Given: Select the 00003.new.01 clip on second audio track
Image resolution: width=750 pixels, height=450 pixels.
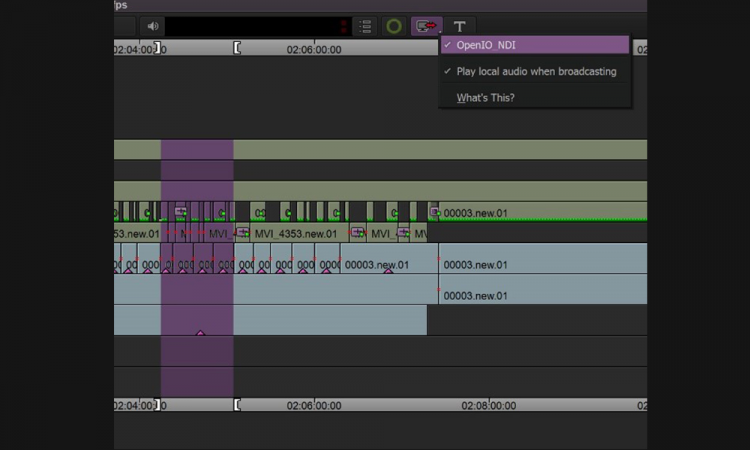Looking at the screenshot, I should pos(543,289).
